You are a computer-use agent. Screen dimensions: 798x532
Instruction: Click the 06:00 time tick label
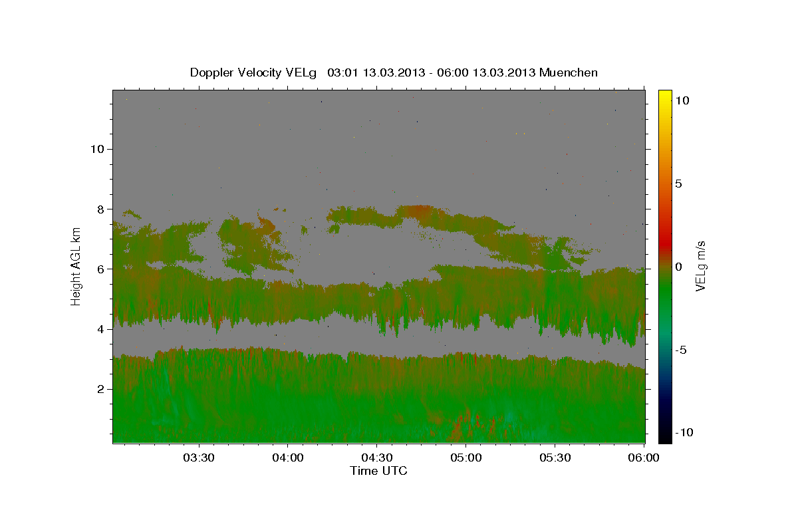coord(644,458)
